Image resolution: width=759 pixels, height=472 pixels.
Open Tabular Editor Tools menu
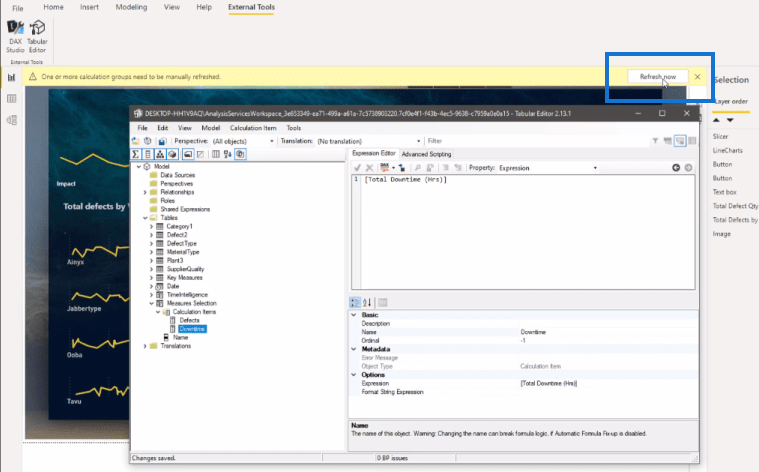click(294, 128)
